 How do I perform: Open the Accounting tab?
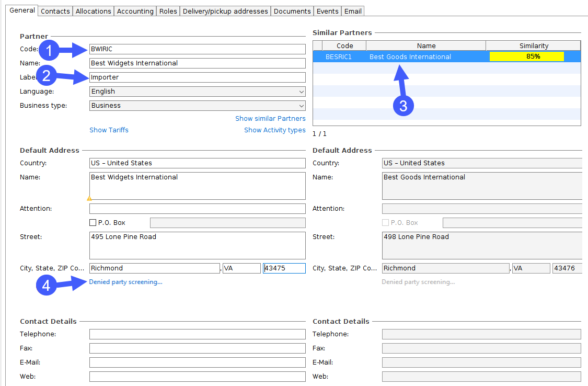tap(135, 11)
